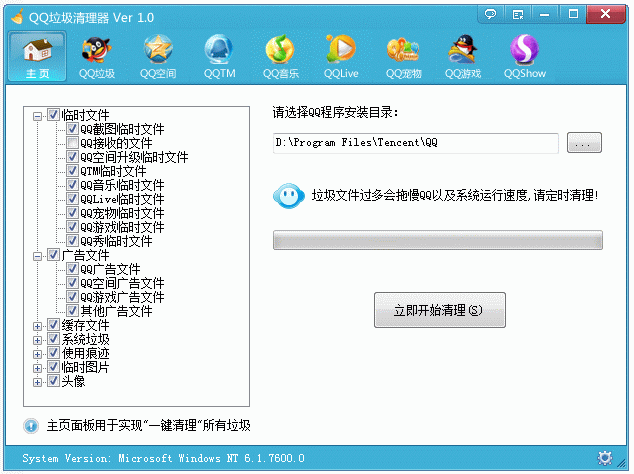634x474 pixels.
Task: Toggle the 临时图片 checkbox
Action: pos(53,367)
